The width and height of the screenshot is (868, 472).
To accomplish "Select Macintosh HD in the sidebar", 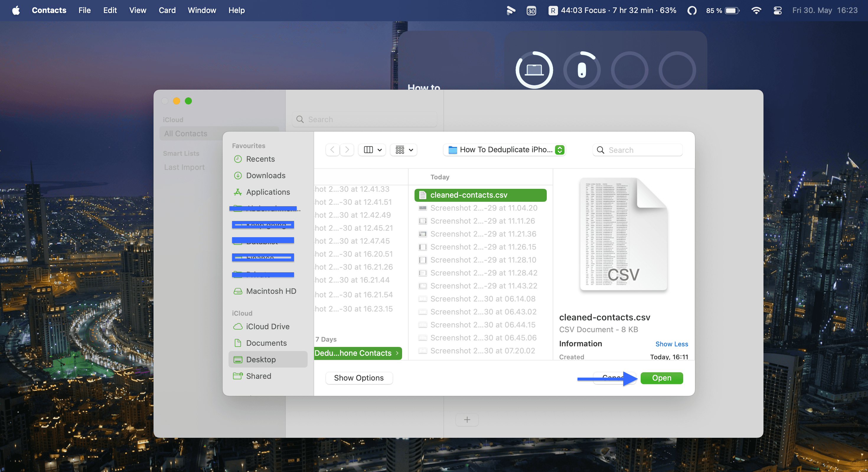I will (271, 291).
